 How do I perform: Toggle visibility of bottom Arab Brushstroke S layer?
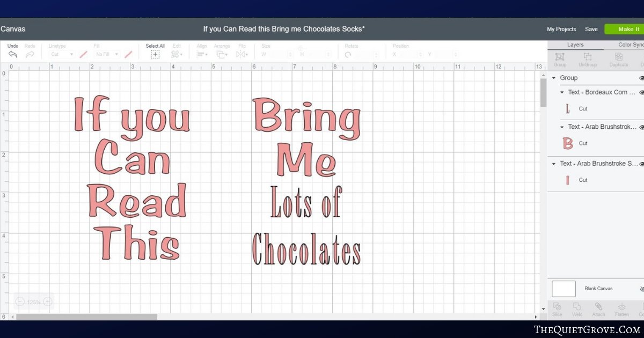pyautogui.click(x=641, y=164)
